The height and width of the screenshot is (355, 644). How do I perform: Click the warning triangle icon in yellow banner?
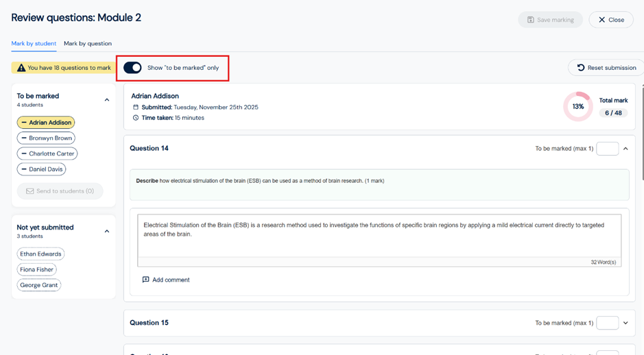click(x=21, y=68)
